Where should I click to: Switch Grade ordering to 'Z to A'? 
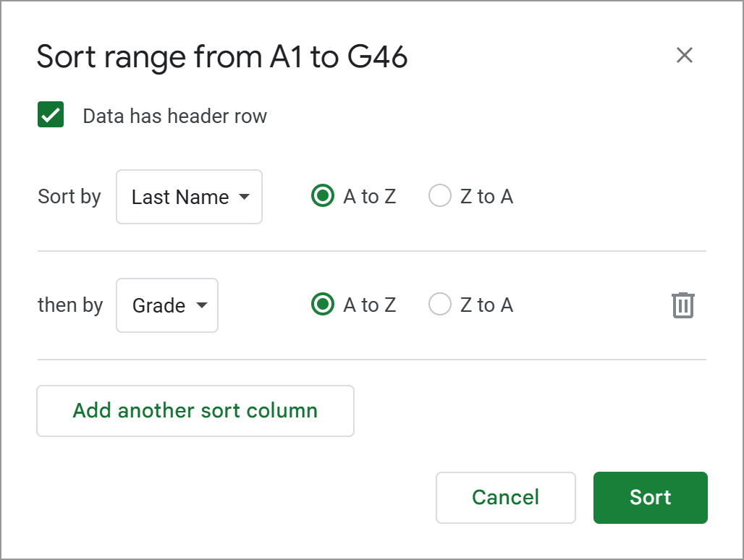[x=440, y=305]
